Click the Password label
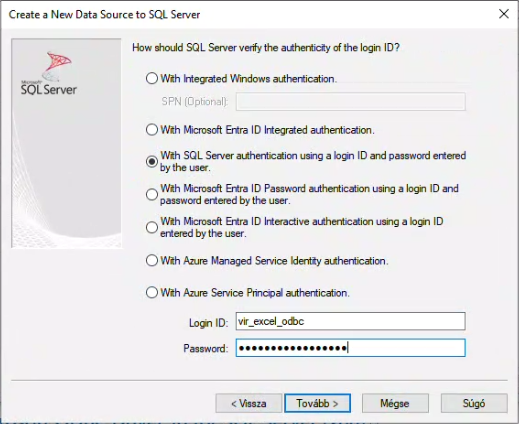519x424 pixels. coord(206,348)
